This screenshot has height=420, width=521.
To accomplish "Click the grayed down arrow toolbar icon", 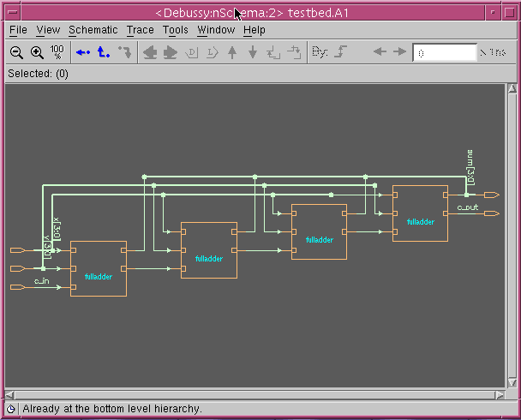I will coord(253,52).
